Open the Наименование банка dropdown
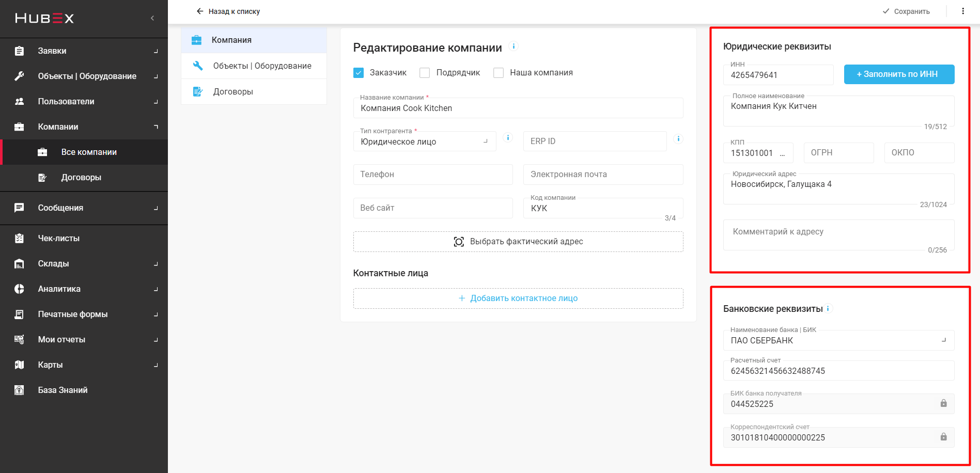Viewport: 980px width, 473px height. pos(838,340)
